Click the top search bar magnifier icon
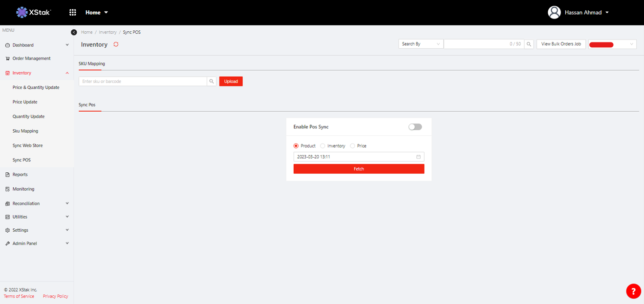Viewport: 644px width, 304px height. 529,44
